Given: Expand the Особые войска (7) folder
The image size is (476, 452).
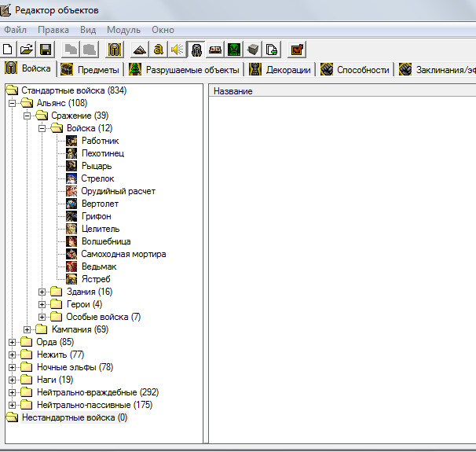Looking at the screenshot, I should [42, 317].
